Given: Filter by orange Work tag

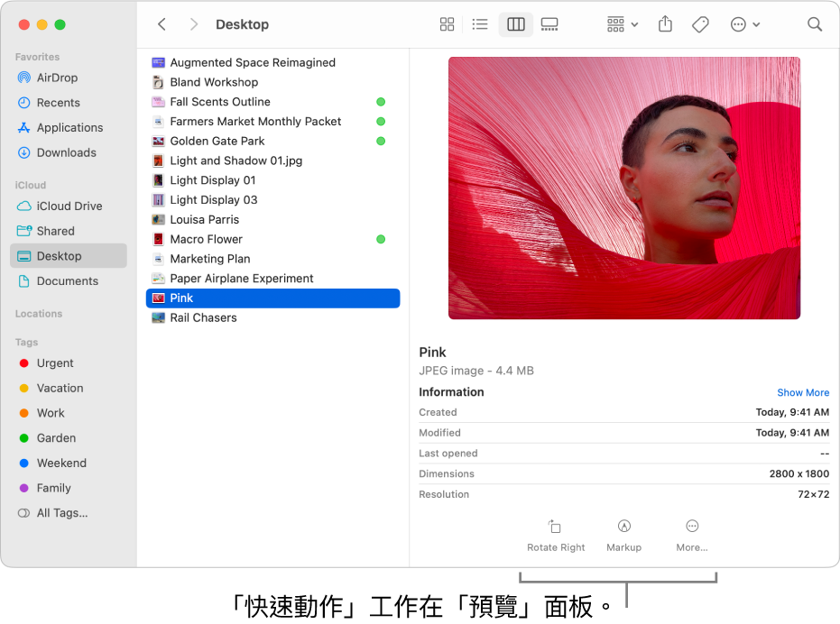Looking at the screenshot, I should click(68, 413).
